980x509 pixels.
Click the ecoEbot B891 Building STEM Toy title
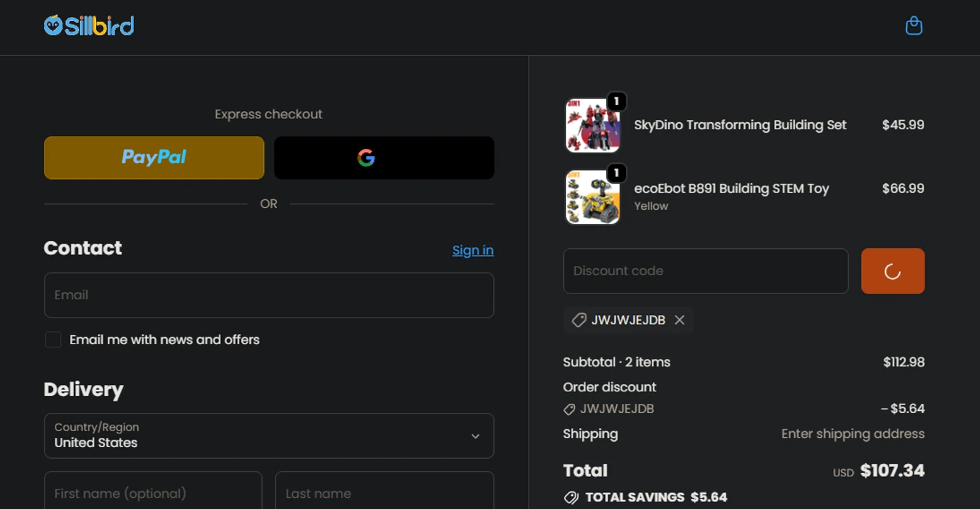[x=731, y=189]
